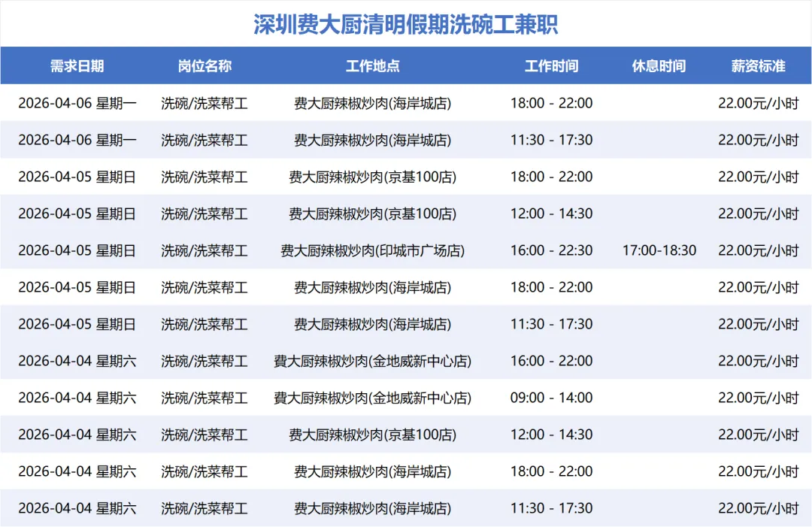
Task: Click 11:30 - 17:30 in the 2026-04-04 row
Action: [552, 508]
